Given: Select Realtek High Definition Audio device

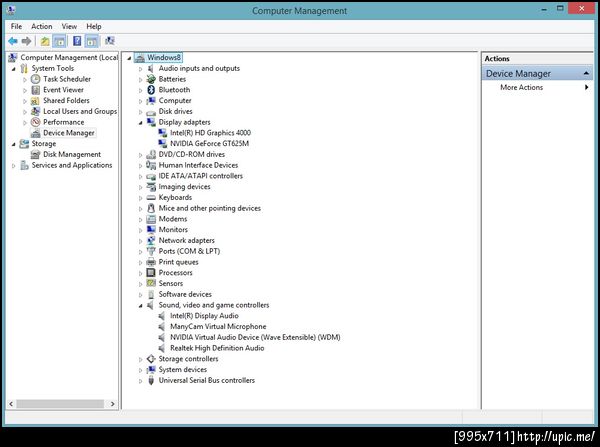Looking at the screenshot, I should (217, 348).
